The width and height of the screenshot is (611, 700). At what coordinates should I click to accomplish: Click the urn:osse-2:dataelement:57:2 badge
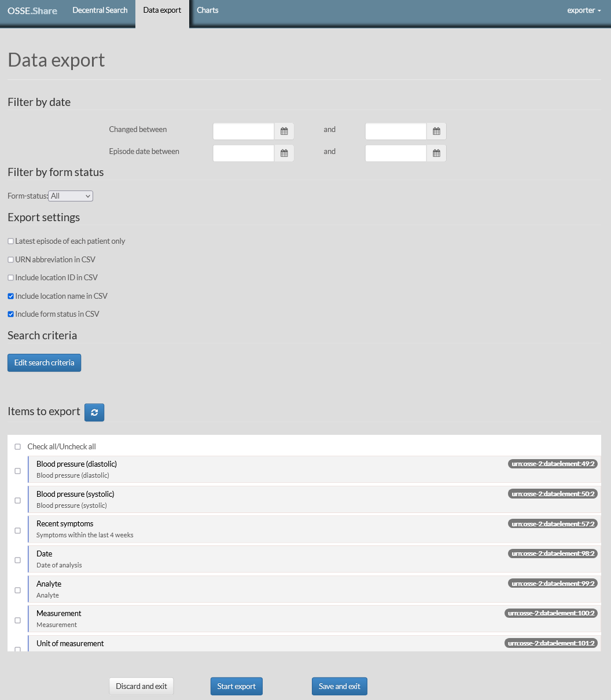click(x=553, y=523)
